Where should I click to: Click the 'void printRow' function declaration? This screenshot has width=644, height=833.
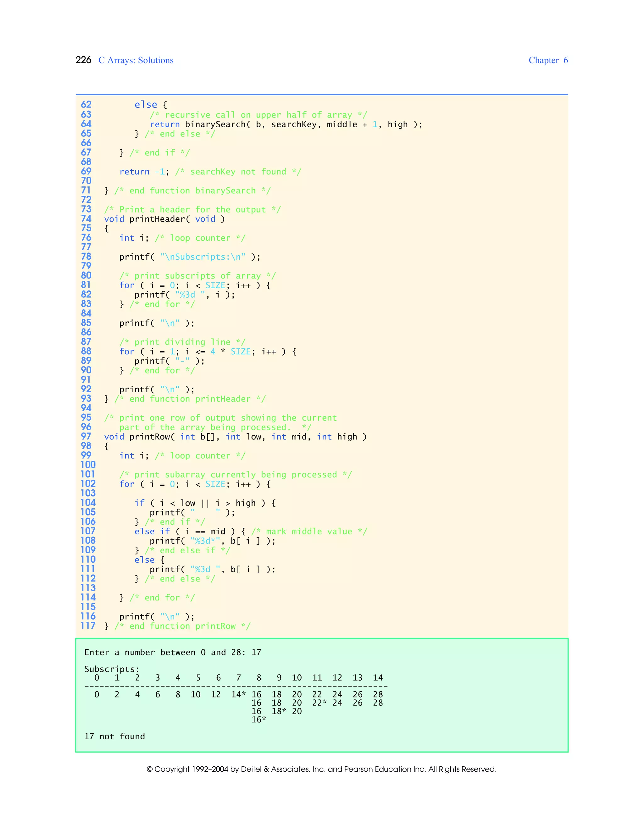click(x=236, y=437)
